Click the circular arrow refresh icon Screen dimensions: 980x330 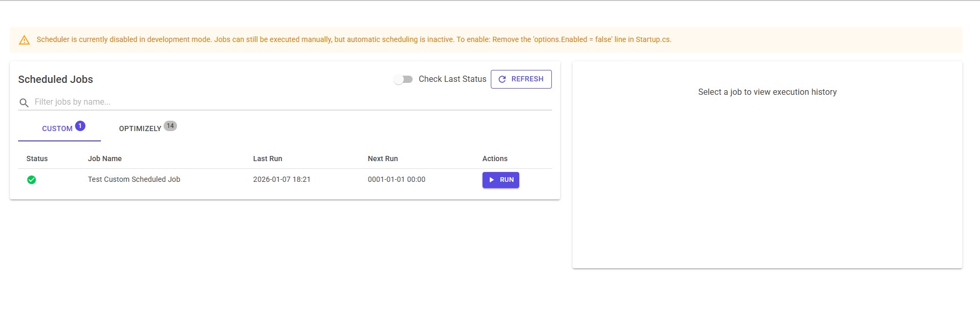[502, 79]
